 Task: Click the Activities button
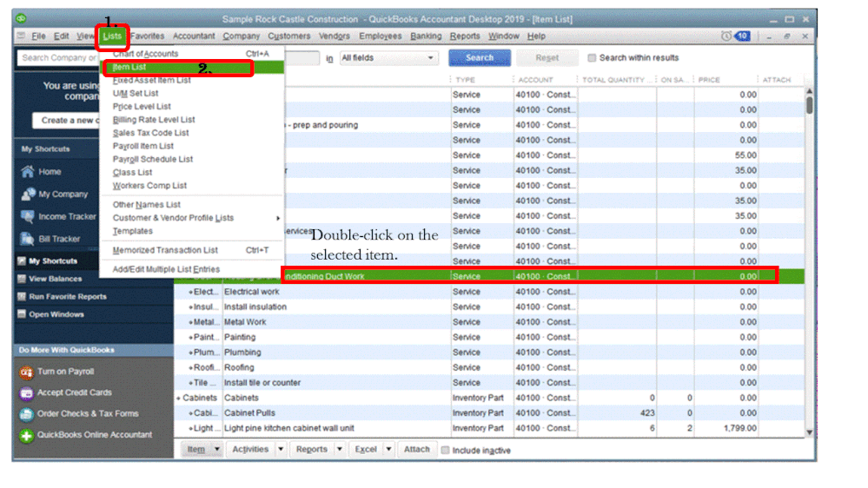250,449
